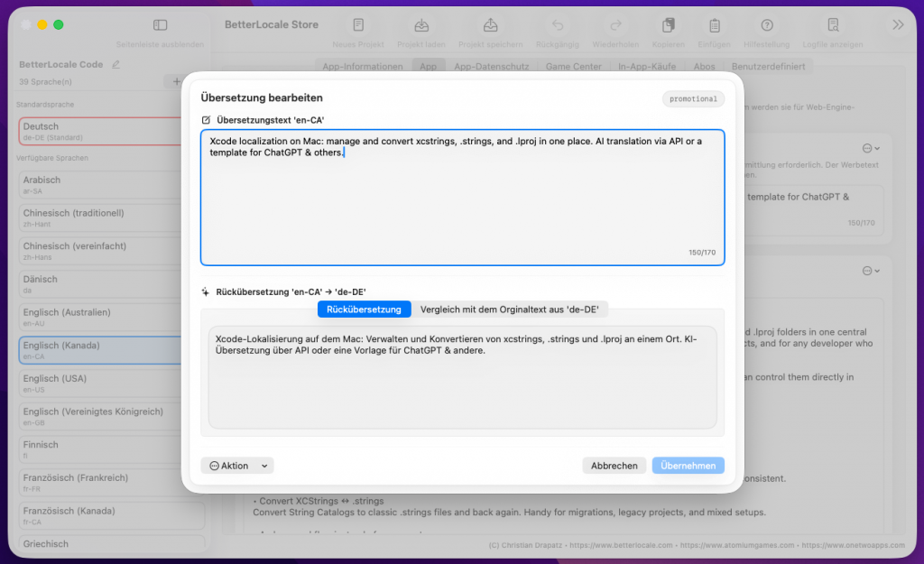Switch to the App-Datenschutz tab
The image size is (924, 564).
tap(491, 67)
